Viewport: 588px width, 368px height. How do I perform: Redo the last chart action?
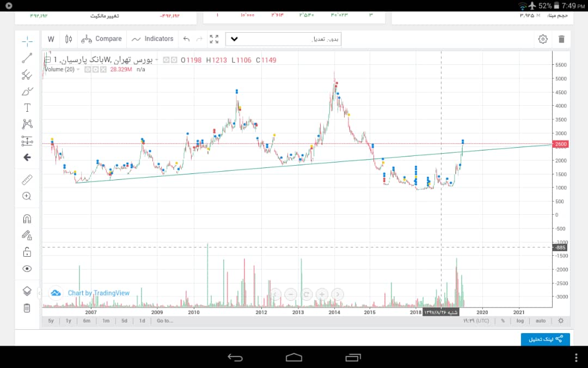click(x=199, y=39)
